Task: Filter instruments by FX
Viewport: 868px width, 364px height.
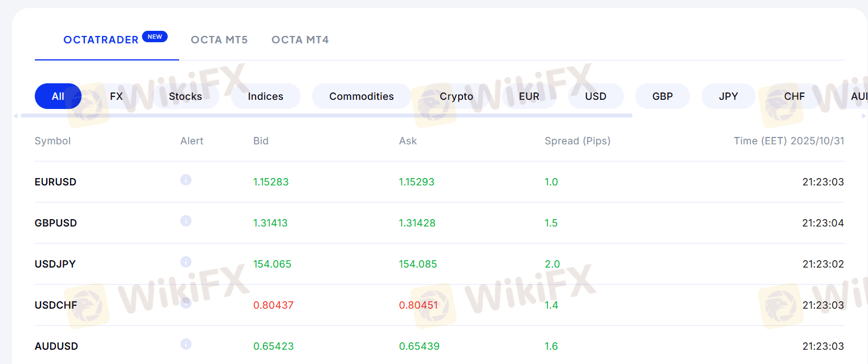Action: (x=116, y=96)
